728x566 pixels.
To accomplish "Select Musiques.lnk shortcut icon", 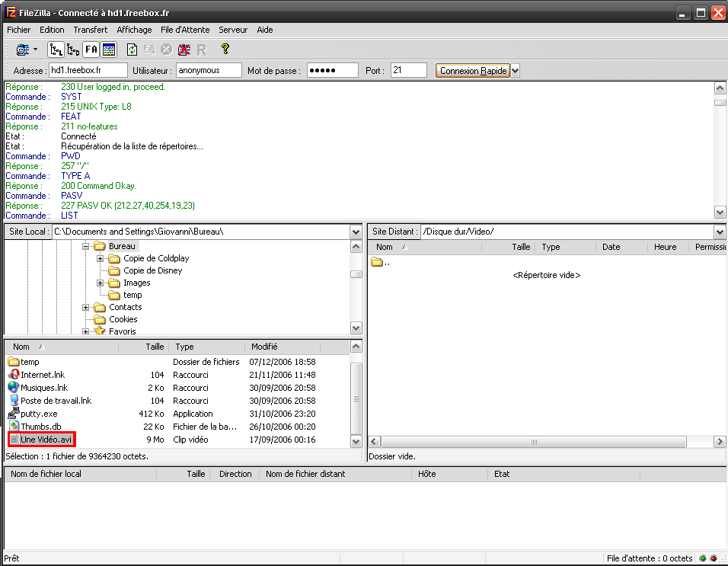I will click(x=14, y=388).
